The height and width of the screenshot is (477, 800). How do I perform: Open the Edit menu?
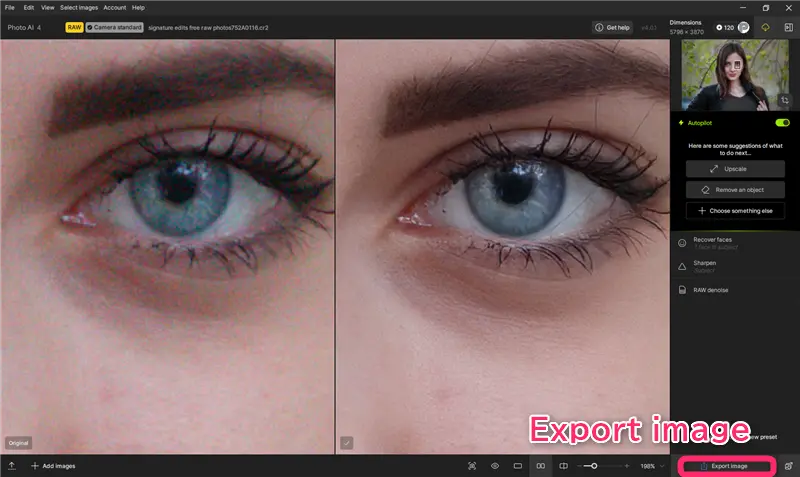tap(29, 8)
